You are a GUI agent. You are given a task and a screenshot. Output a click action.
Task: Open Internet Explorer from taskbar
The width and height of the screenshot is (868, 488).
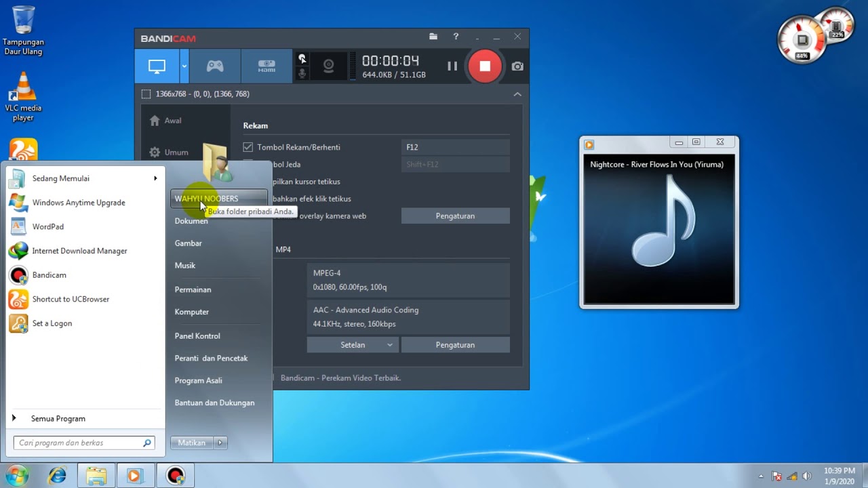click(x=58, y=476)
